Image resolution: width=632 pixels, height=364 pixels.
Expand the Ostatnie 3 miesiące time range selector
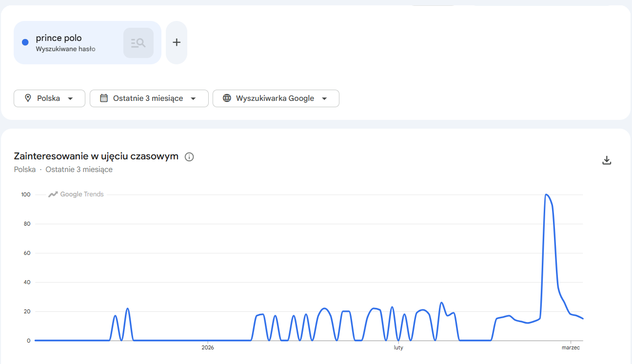149,98
